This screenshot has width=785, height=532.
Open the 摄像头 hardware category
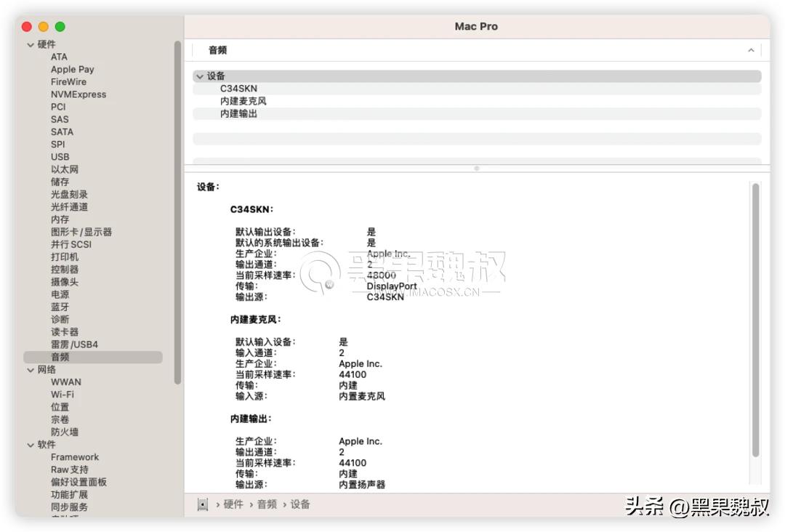[x=65, y=281]
